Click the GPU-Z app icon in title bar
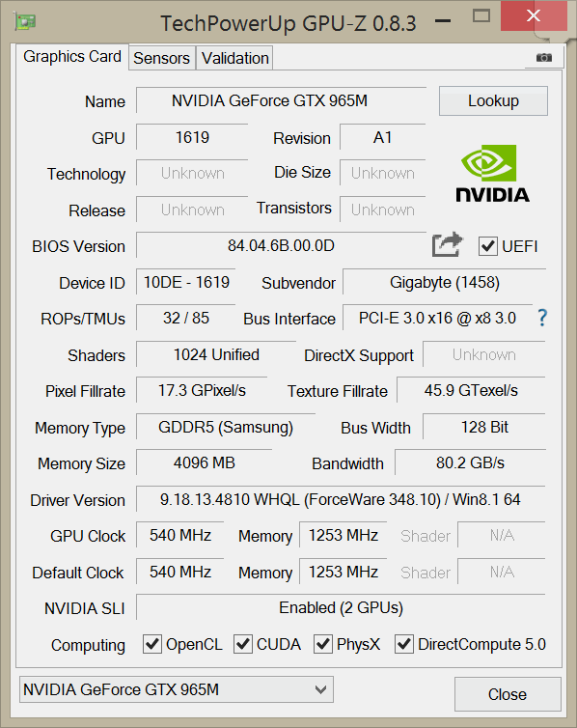 pyautogui.click(x=25, y=21)
